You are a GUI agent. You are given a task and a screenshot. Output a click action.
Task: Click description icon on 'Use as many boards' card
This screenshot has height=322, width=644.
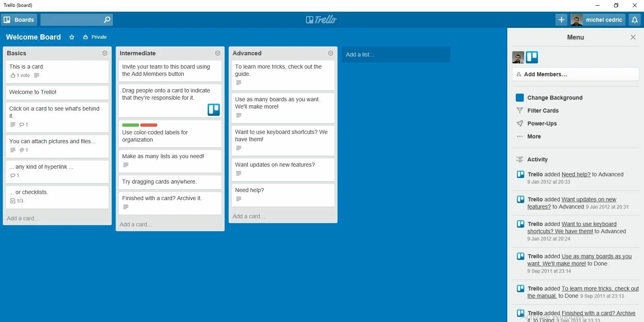(239, 115)
